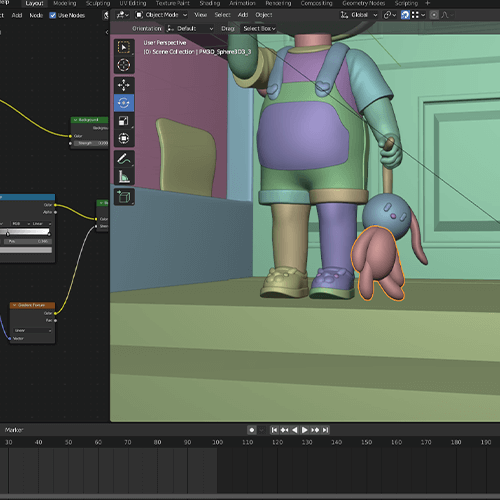Open the View menu in viewport header
The height and width of the screenshot is (500, 500).
201,15
